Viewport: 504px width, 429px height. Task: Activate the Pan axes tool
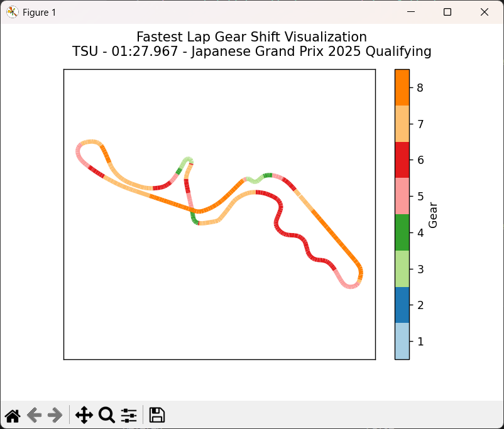(x=84, y=415)
